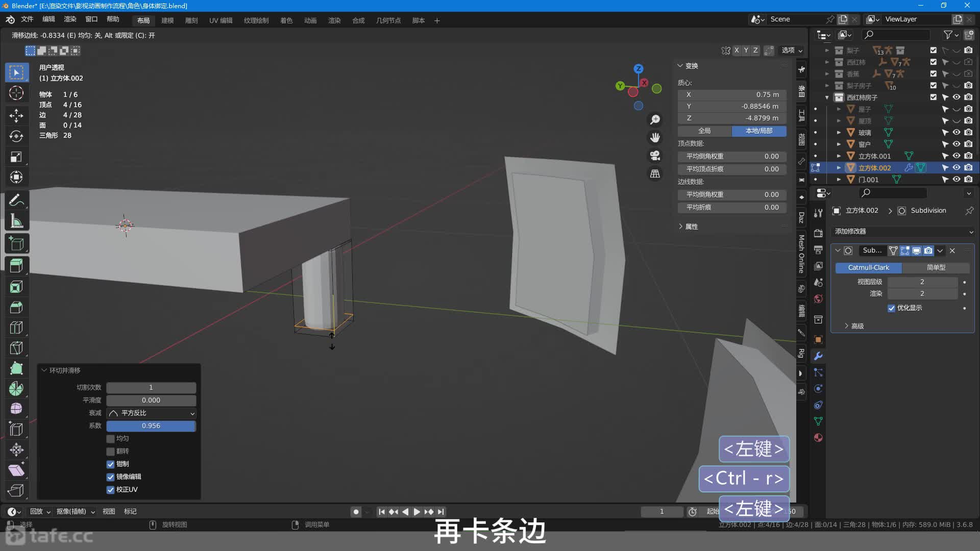Select the 全局 transform button
The image size is (980, 551).
point(704,131)
